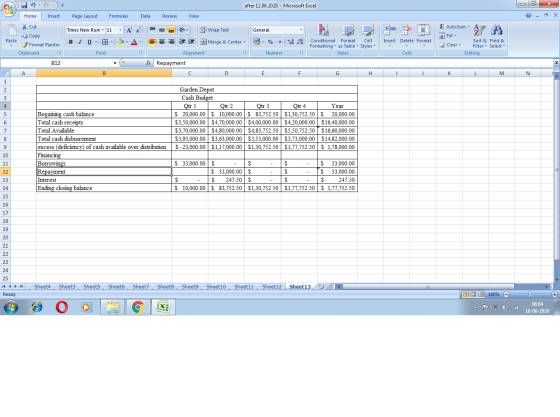Open the Data ribbon tab

(145, 16)
